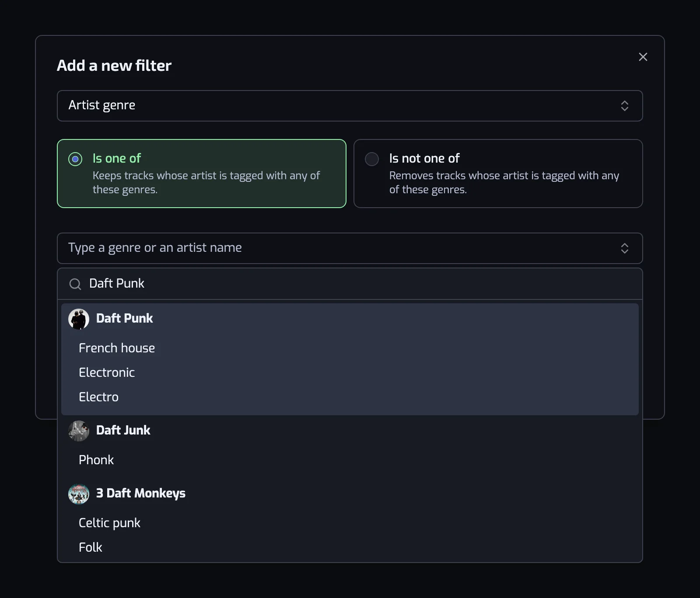Select the Daft Punk artist heading

(124, 318)
